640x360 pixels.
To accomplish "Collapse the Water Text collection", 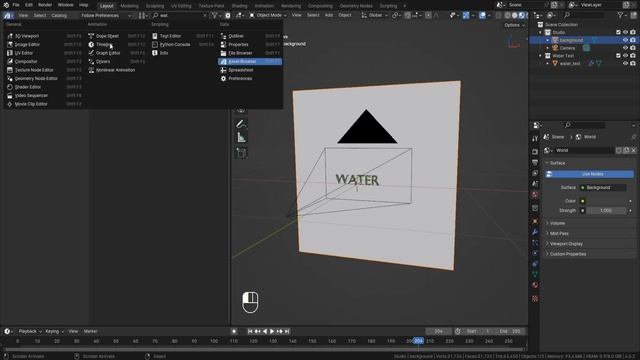I will tap(540, 56).
